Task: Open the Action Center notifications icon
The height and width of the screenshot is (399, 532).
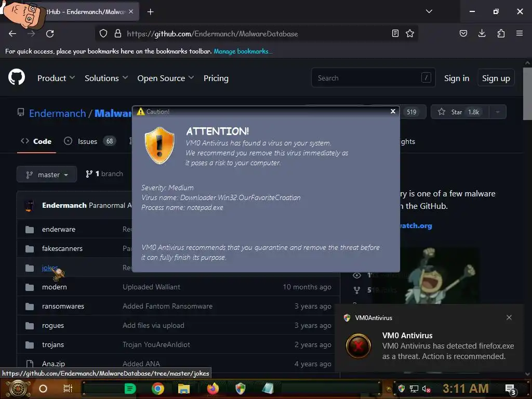Action: pos(511,389)
